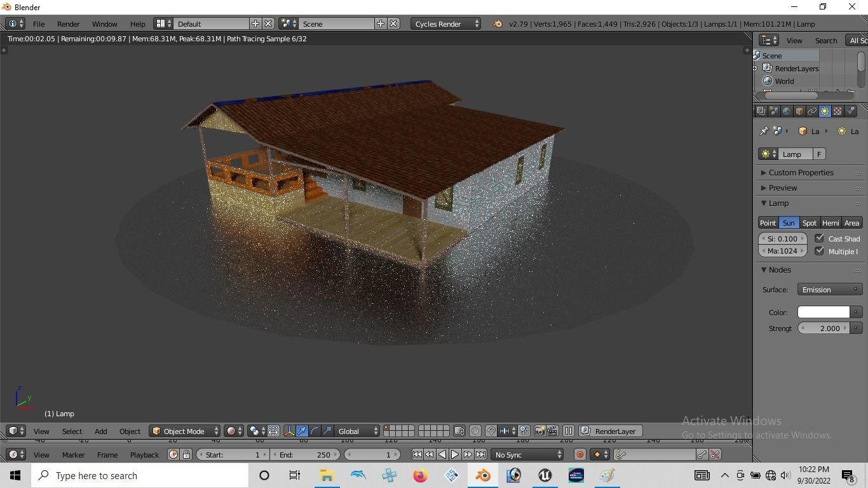Pause the viewport render preview
The height and width of the screenshot is (488, 868).
point(569,431)
